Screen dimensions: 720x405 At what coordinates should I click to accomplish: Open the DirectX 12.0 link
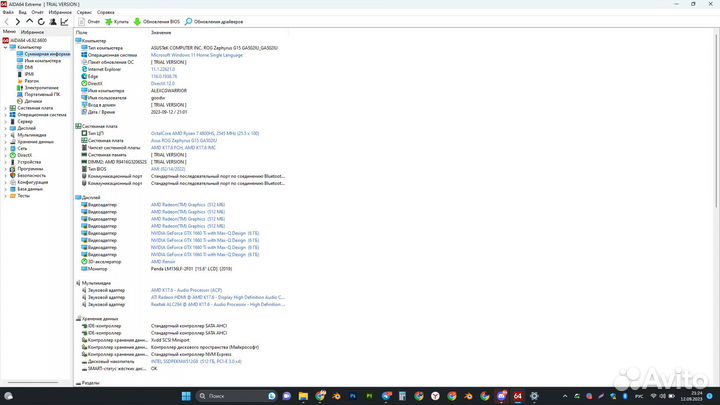point(163,84)
